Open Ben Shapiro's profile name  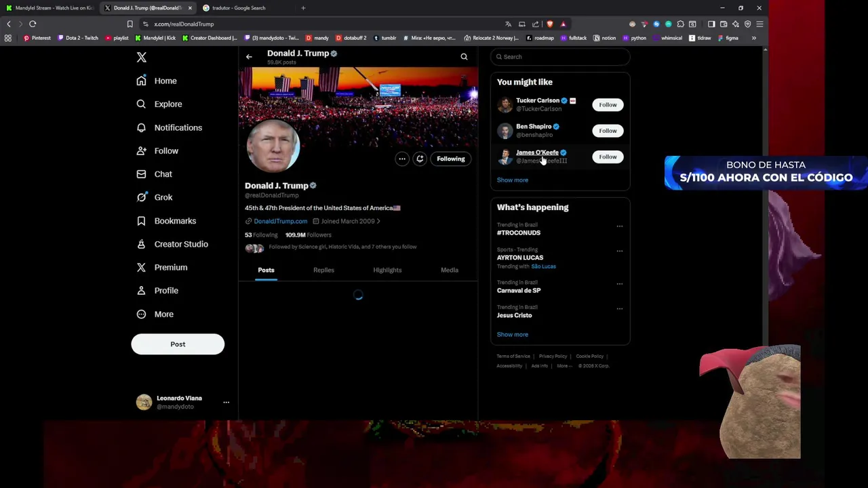click(534, 127)
